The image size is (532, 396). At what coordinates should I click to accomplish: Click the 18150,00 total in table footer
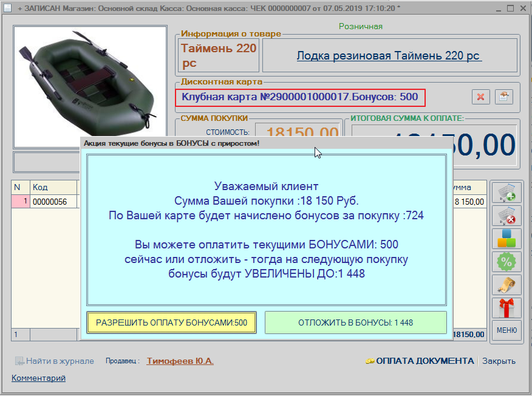[x=469, y=335]
